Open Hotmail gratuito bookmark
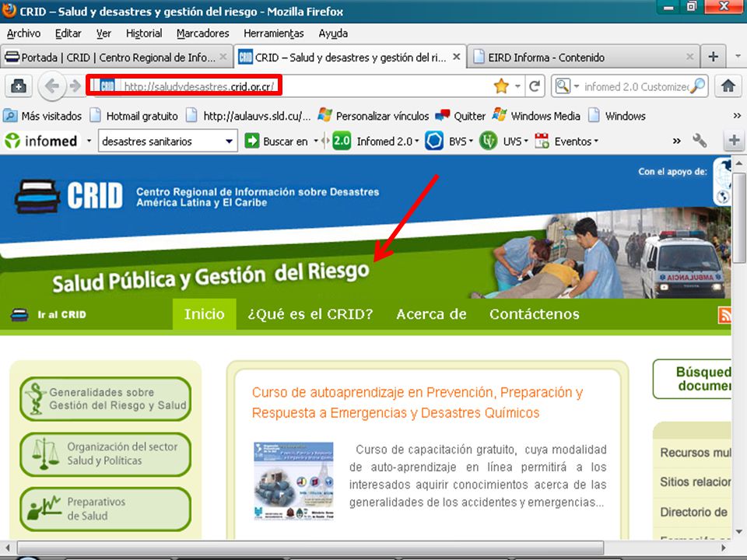 click(x=135, y=116)
